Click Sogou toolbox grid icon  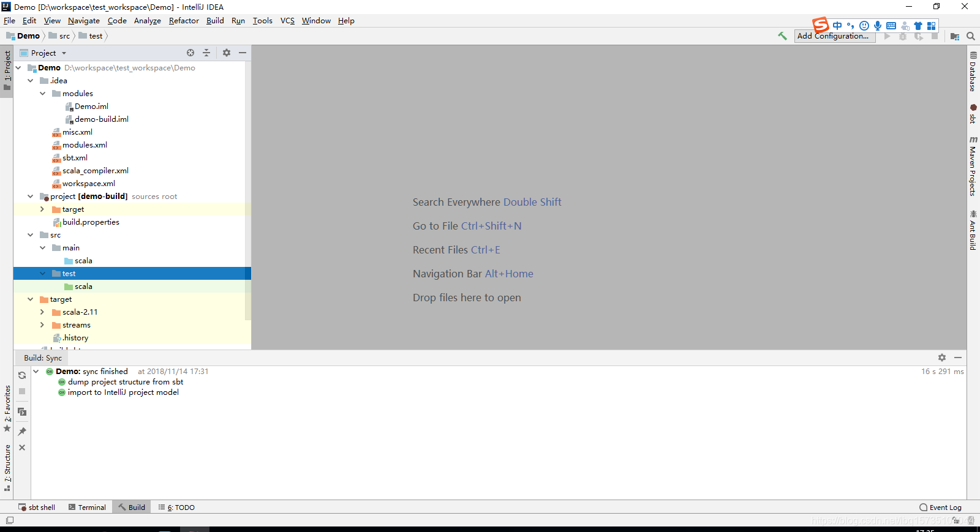tap(932, 26)
